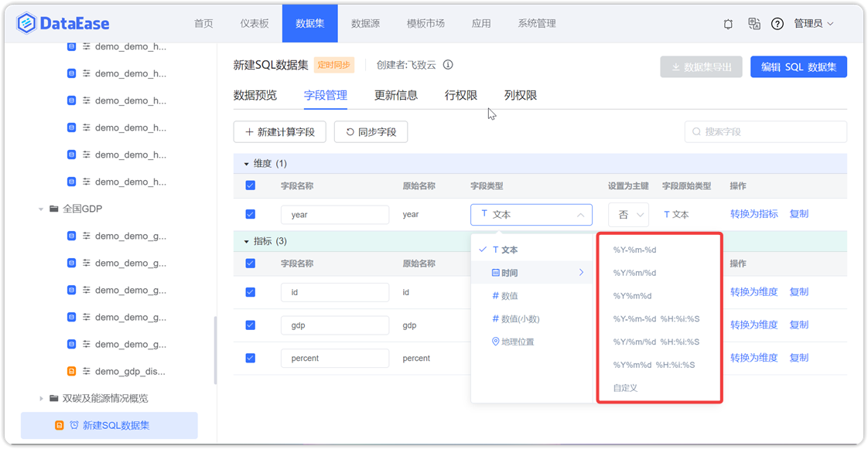This screenshot has width=868, height=449.
Task: Click the DataEase logo icon
Action: (x=26, y=23)
